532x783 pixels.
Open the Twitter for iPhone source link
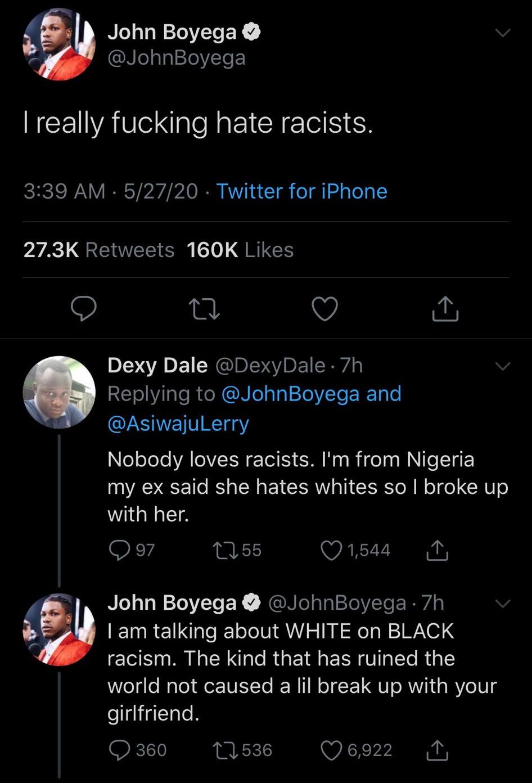click(x=302, y=191)
